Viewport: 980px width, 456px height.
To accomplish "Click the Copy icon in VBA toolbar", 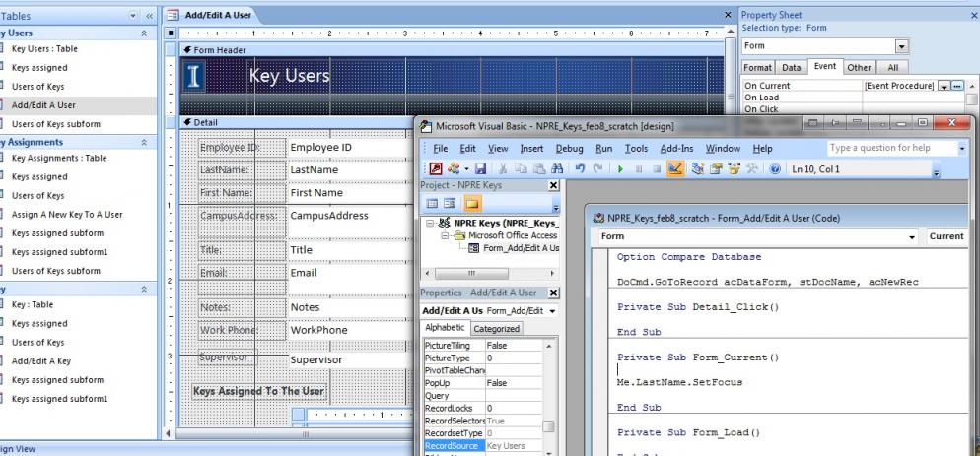I will point(522,168).
